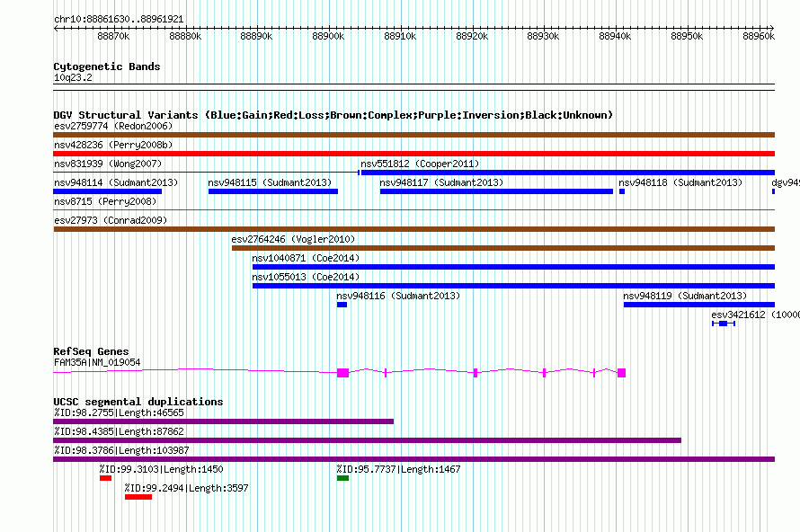800x532 pixels.
Task: Click the last FAM35A exon block
Action: [x=621, y=373]
